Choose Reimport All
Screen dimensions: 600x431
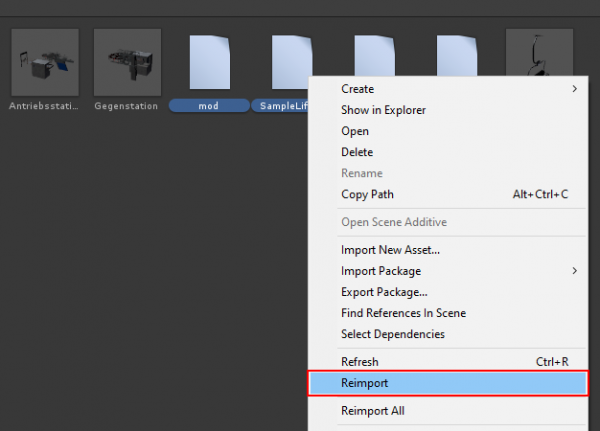coord(372,410)
